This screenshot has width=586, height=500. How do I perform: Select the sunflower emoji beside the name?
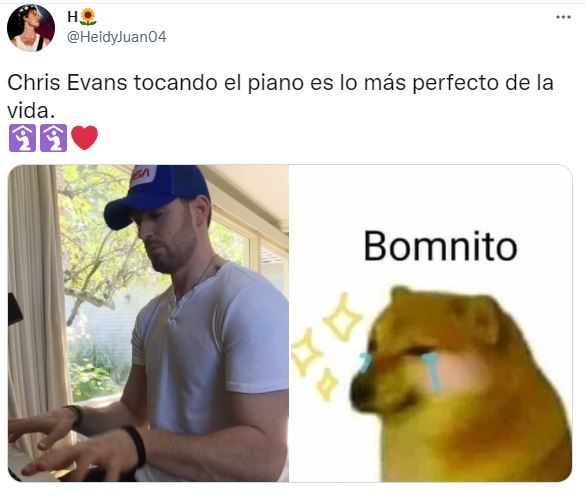click(88, 17)
